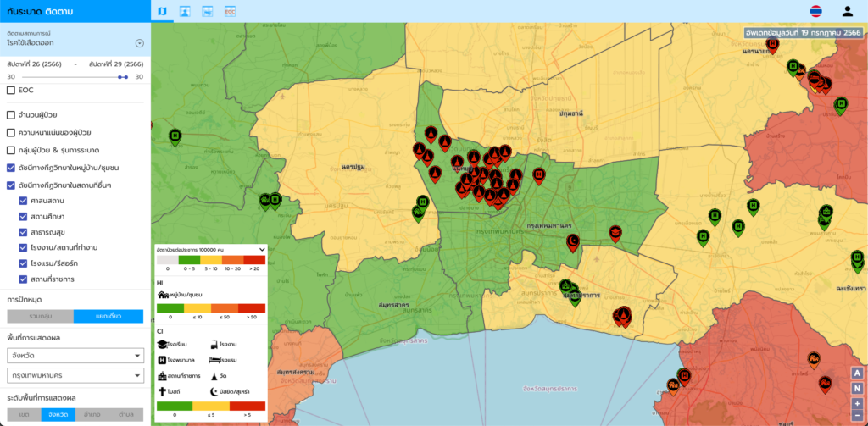Click the 'N' north orientation map button
Screen dimensions: 868x426
pyautogui.click(x=857, y=388)
